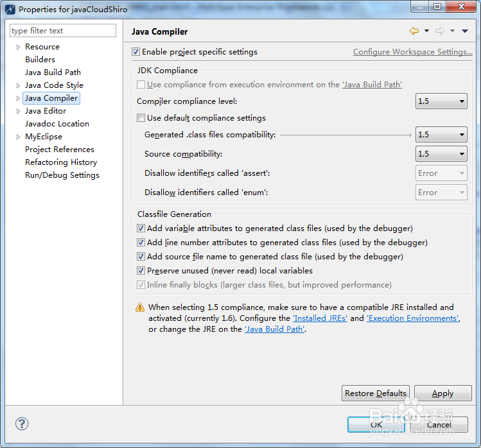The image size is (481, 448).
Task: Expand the Java Compiler tree node
Action: tap(18, 98)
